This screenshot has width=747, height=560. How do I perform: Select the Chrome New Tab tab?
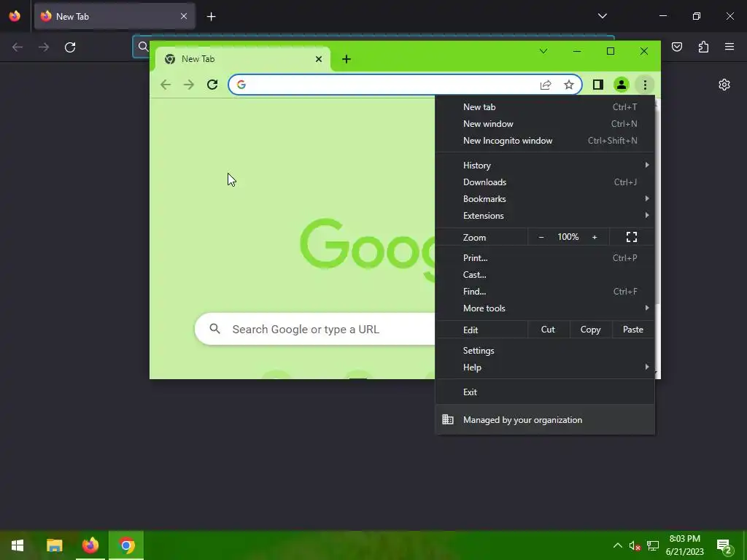tap(243, 59)
